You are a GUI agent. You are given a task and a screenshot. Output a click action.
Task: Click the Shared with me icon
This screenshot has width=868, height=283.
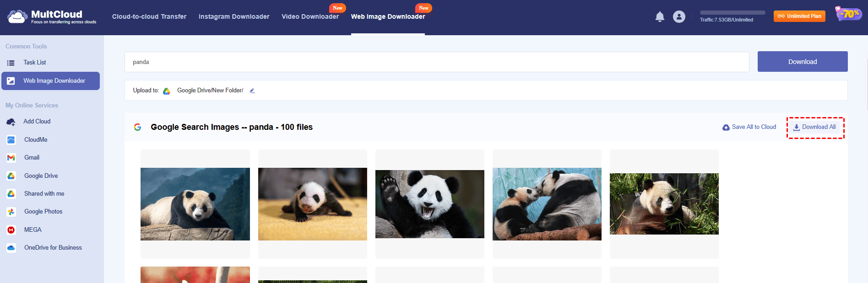point(11,194)
